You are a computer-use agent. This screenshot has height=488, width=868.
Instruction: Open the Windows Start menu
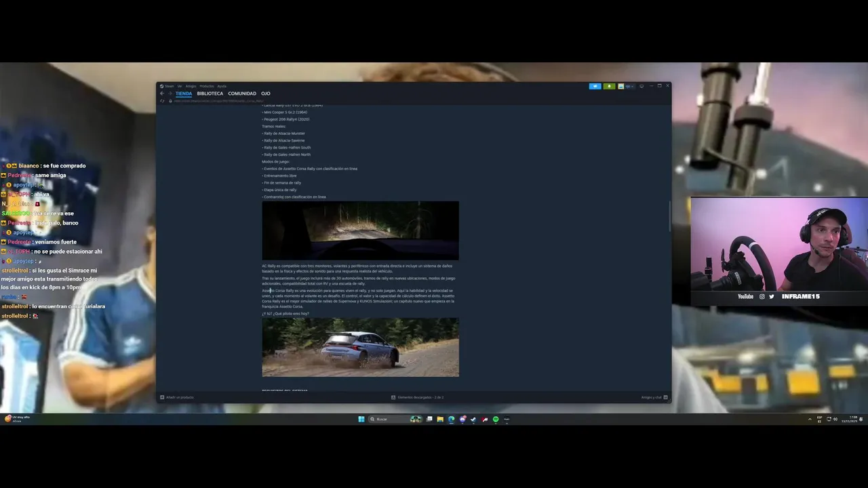pyautogui.click(x=361, y=419)
